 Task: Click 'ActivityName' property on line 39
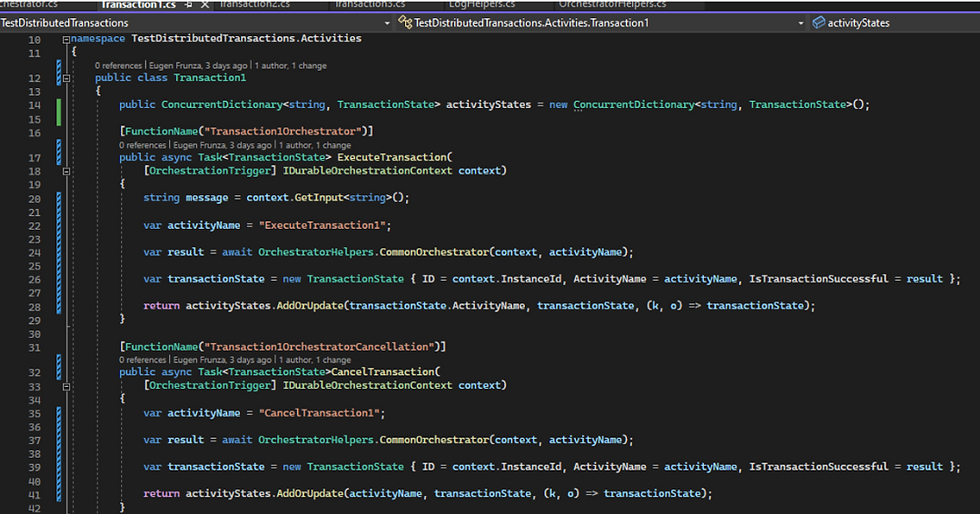tap(610, 467)
